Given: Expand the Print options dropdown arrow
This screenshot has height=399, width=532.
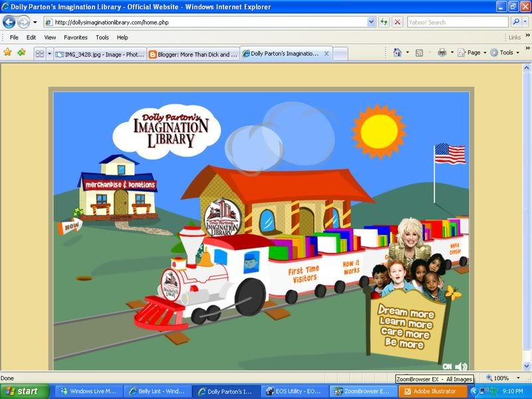Looking at the screenshot, I should 452,53.
